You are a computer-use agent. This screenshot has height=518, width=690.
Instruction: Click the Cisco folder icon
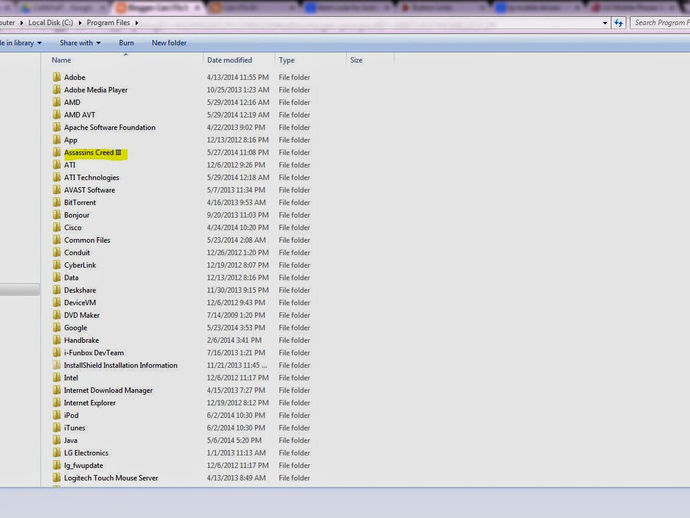click(x=57, y=228)
